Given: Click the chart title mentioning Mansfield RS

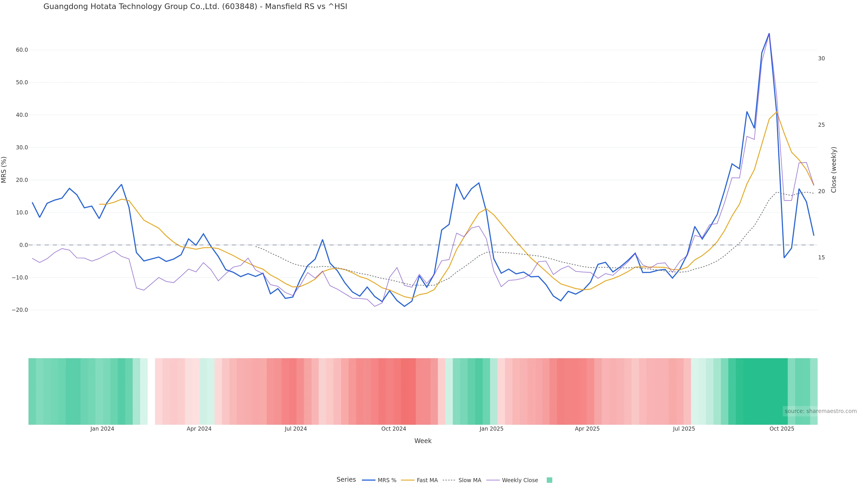Looking at the screenshot, I should tap(195, 6).
